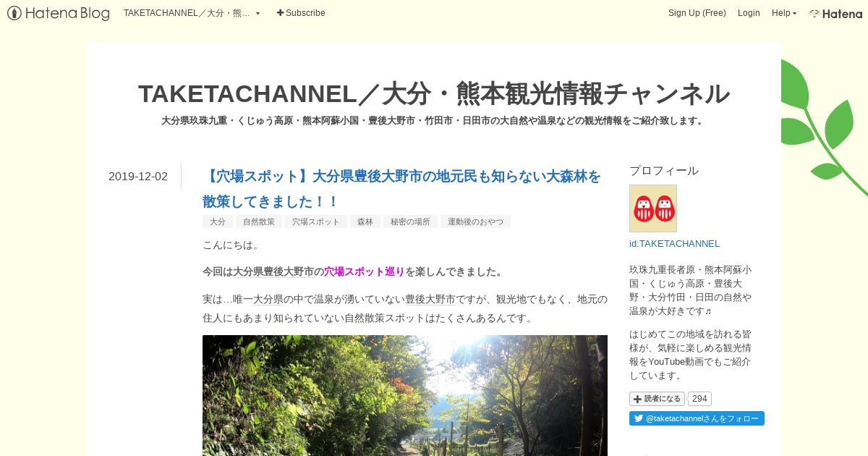
Task: Click the highlighted 穴場スポット巡り text
Action: 365,271
